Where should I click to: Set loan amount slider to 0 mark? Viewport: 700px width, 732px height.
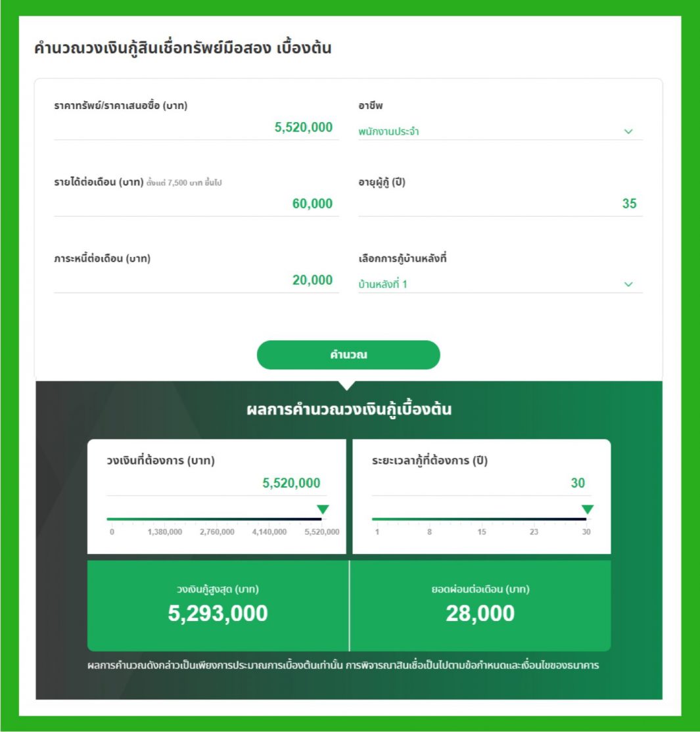[x=112, y=519]
